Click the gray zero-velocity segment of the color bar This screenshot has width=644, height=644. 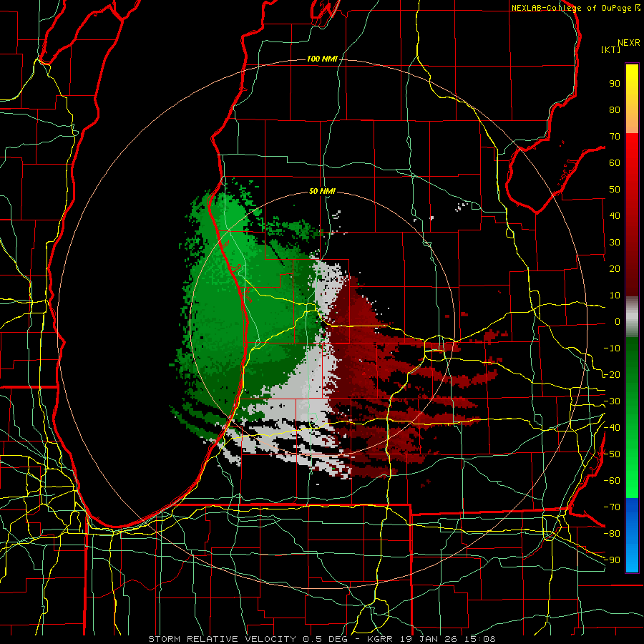coord(632,317)
